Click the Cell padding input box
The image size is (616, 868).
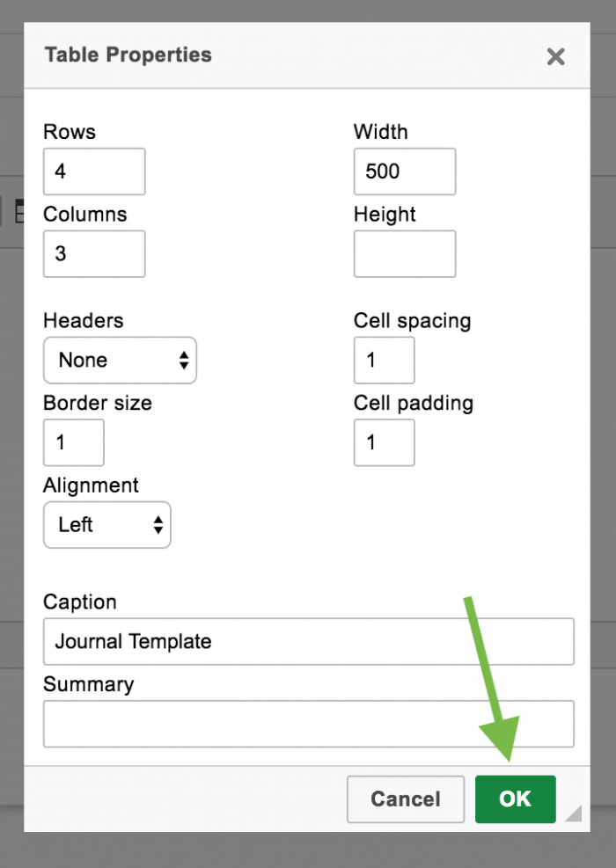click(385, 442)
